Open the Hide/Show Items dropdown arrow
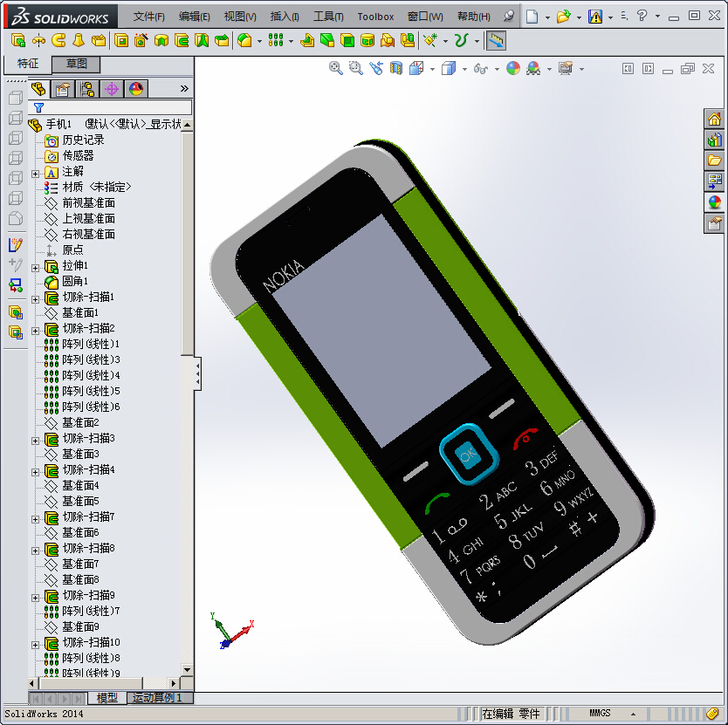This screenshot has height=725, width=728. point(497,70)
